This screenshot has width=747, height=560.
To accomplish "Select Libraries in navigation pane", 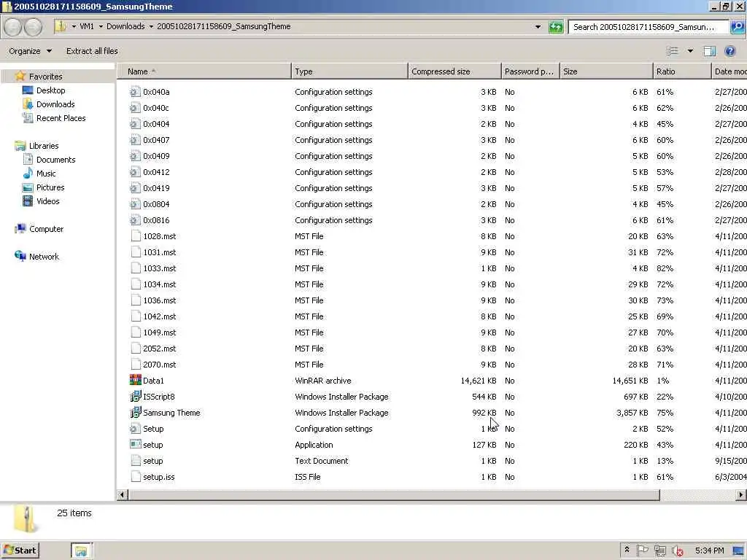I will [44, 146].
